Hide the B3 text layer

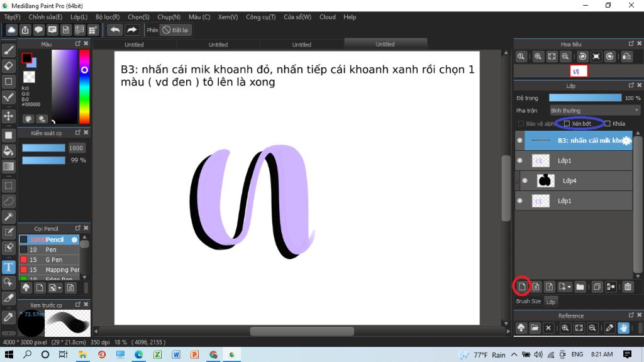[520, 140]
